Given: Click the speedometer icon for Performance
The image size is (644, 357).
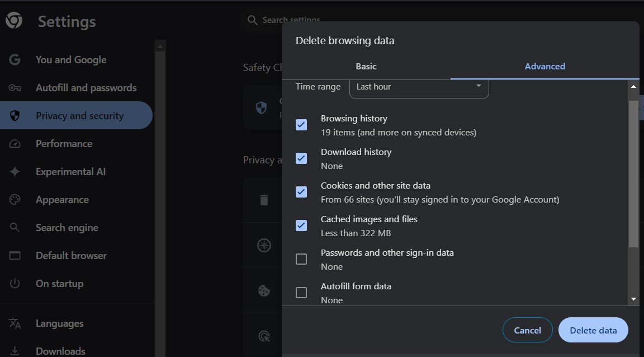Looking at the screenshot, I should point(15,144).
